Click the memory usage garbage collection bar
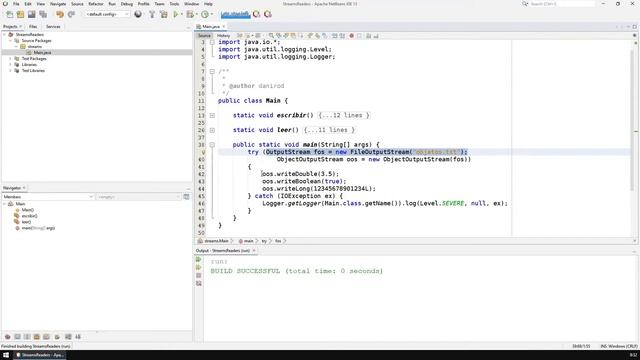 (235, 14)
